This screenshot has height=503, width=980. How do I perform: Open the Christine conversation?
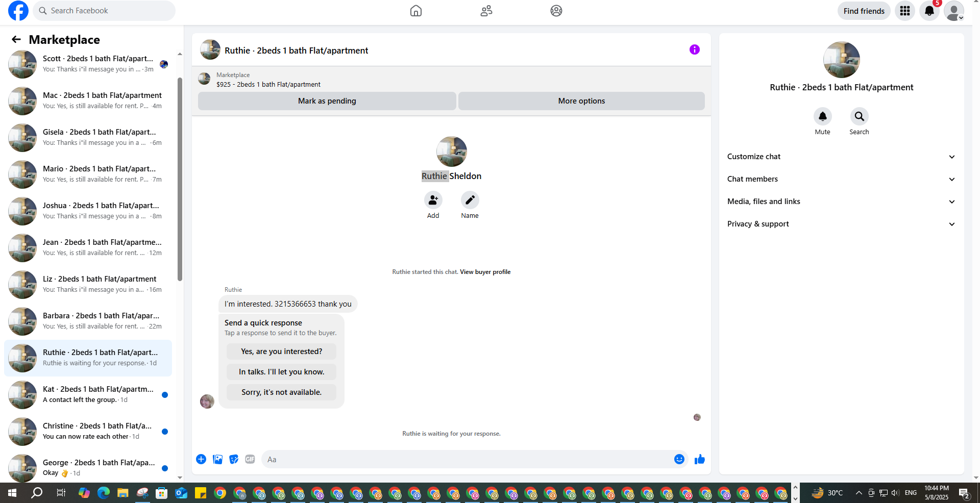tap(88, 432)
